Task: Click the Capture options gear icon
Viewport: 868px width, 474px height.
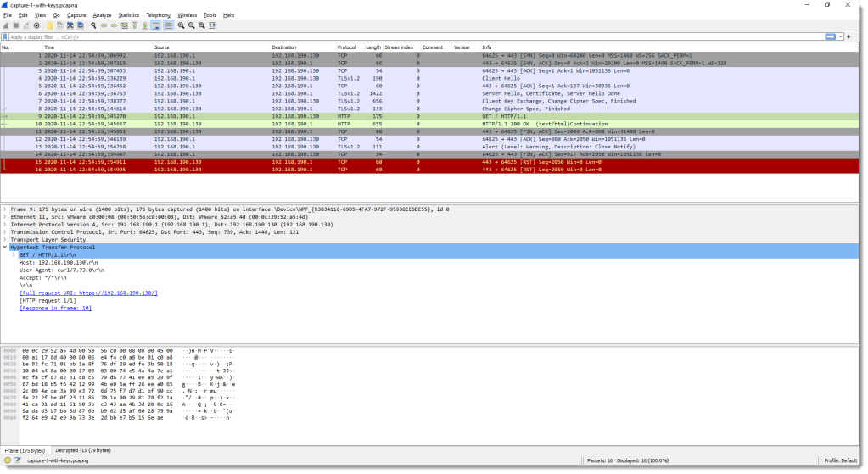Action: point(36,26)
